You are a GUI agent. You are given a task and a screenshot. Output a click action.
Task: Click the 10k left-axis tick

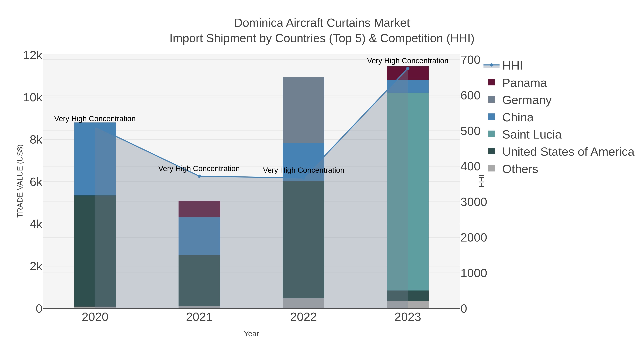[x=33, y=97]
